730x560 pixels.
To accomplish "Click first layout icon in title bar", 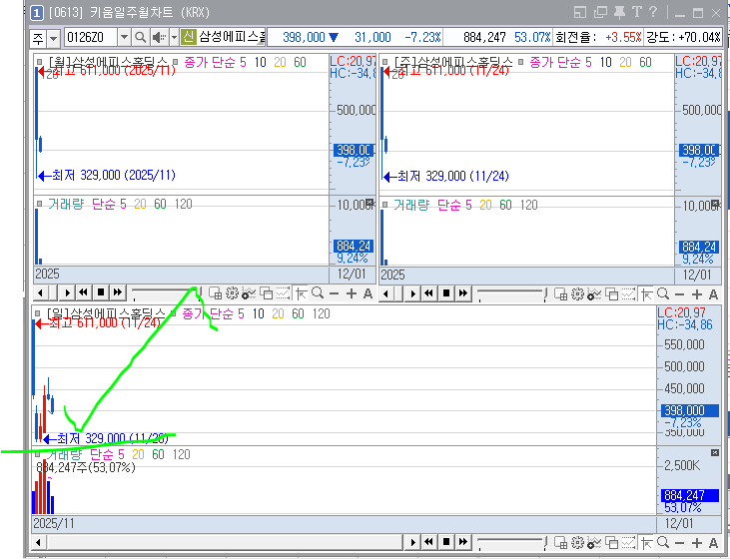I will pos(580,13).
